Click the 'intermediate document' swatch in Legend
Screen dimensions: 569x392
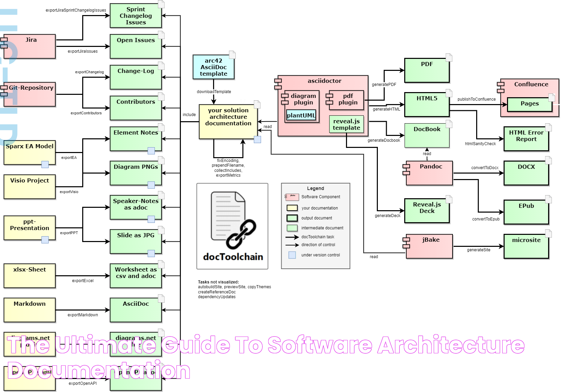point(292,228)
